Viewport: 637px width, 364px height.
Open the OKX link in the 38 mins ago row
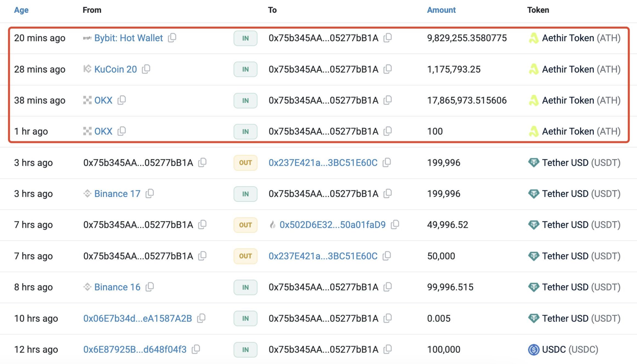pyautogui.click(x=103, y=100)
